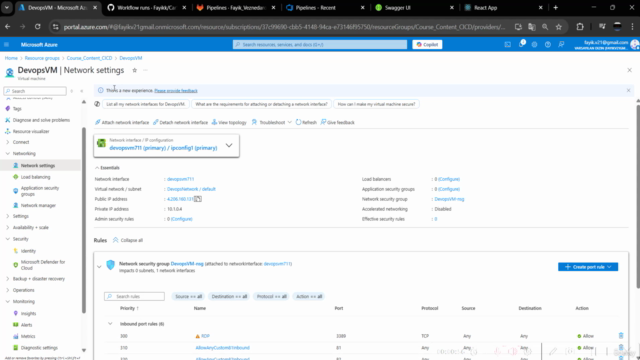Delete the RDP rule with trash icon
640x360 pixels.
point(621,336)
